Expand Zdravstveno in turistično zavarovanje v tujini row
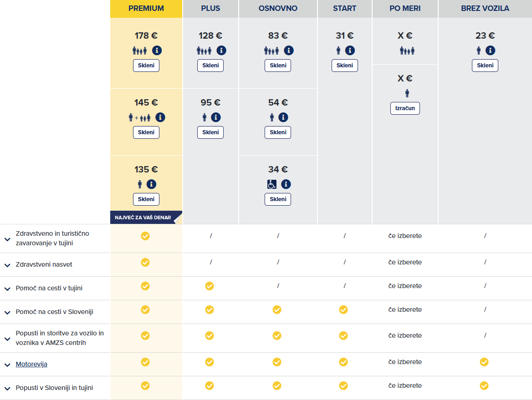532x400 pixels. click(7, 239)
